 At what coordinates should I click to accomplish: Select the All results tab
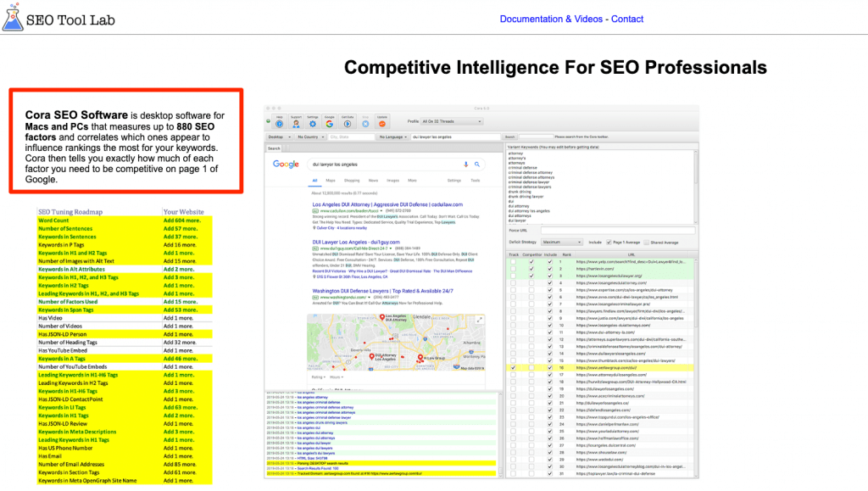coord(314,181)
